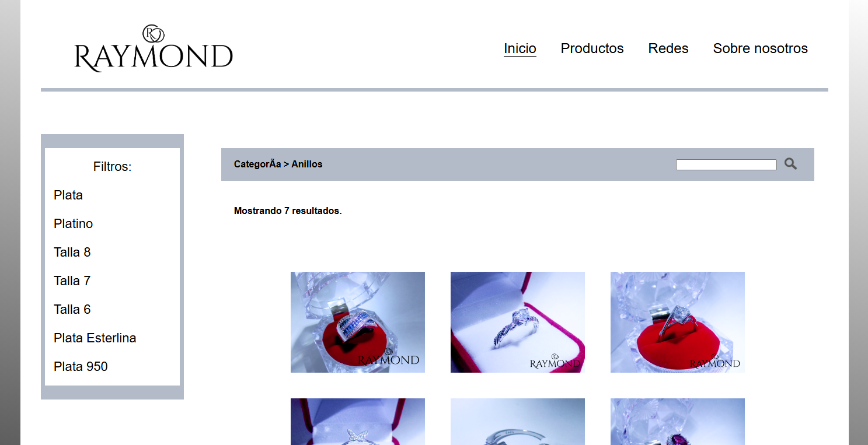
Task: Open the striped band ring thumbnail
Action: pyautogui.click(x=358, y=322)
